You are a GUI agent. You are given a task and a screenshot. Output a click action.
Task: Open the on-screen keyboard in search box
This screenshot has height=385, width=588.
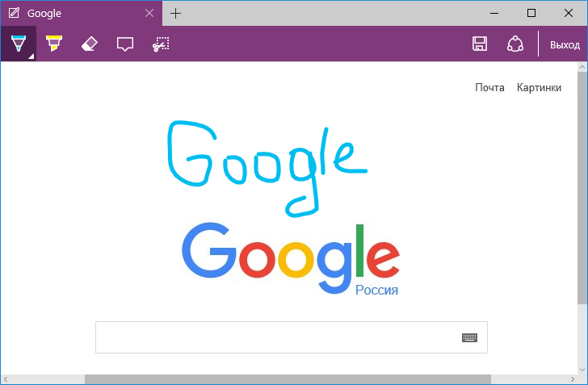click(x=469, y=337)
